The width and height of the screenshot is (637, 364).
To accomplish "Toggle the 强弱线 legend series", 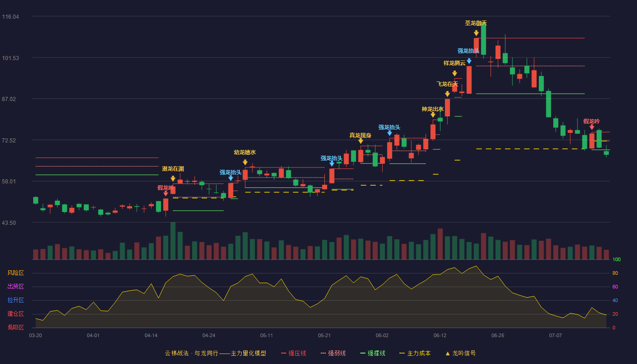I will (333, 353).
